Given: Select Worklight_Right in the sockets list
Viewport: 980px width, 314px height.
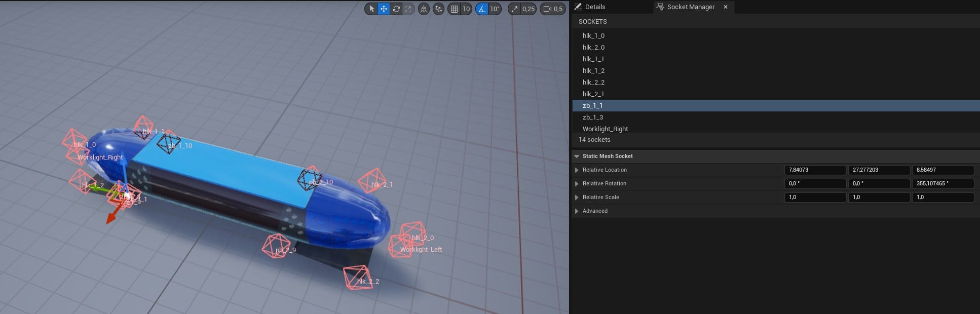Looking at the screenshot, I should click(x=776, y=129).
